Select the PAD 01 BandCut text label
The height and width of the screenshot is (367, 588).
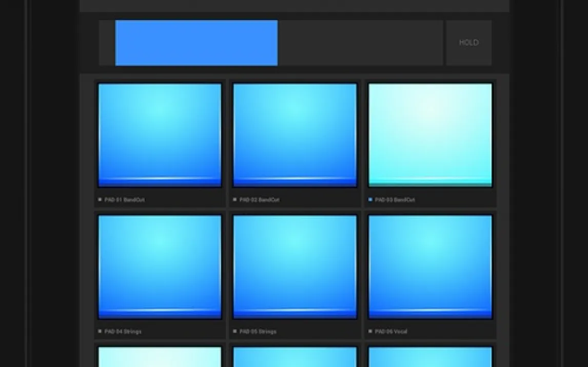(x=124, y=200)
